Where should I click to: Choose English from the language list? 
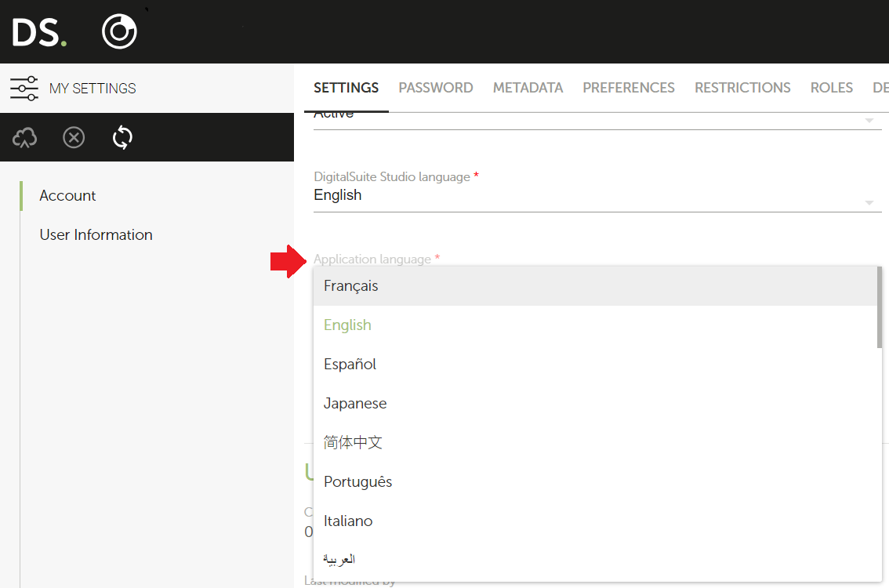tap(347, 325)
